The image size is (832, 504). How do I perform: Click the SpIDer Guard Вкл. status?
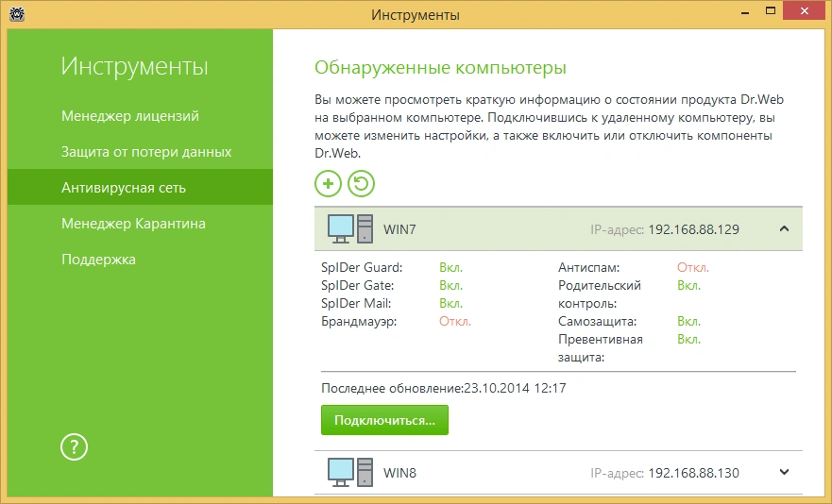[450, 267]
